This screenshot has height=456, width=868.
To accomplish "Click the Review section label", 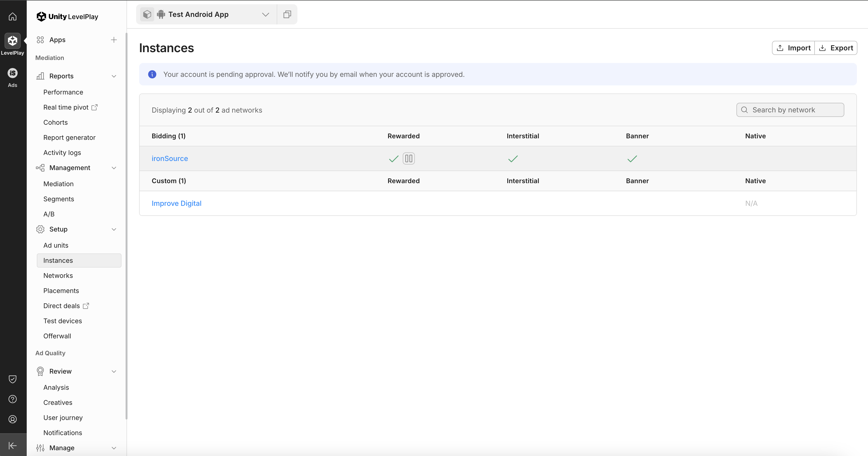I will 60,371.
